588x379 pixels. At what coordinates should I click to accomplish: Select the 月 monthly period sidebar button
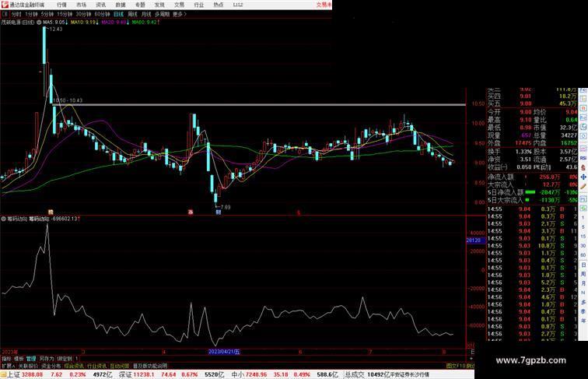pos(583,283)
